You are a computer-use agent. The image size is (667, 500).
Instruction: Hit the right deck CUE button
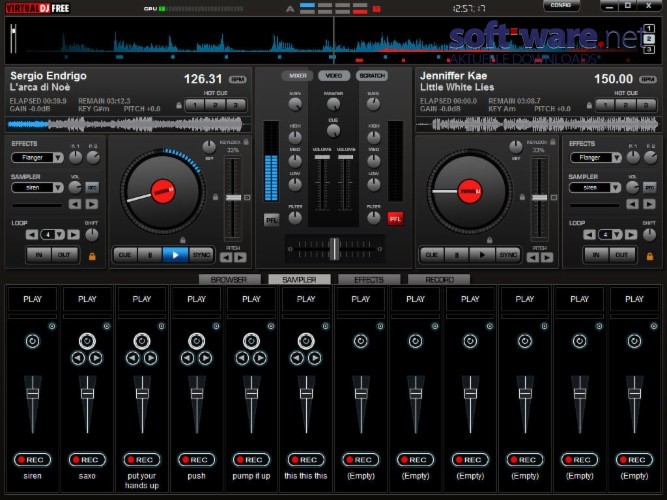click(x=432, y=255)
